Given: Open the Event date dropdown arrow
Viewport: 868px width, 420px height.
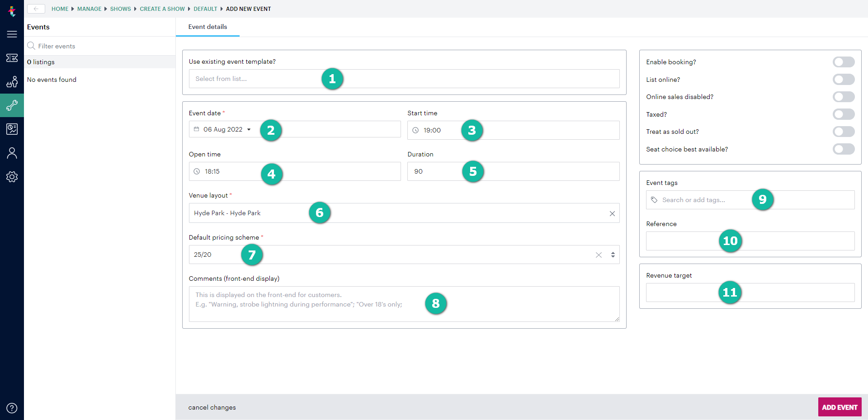Looking at the screenshot, I should 249,129.
